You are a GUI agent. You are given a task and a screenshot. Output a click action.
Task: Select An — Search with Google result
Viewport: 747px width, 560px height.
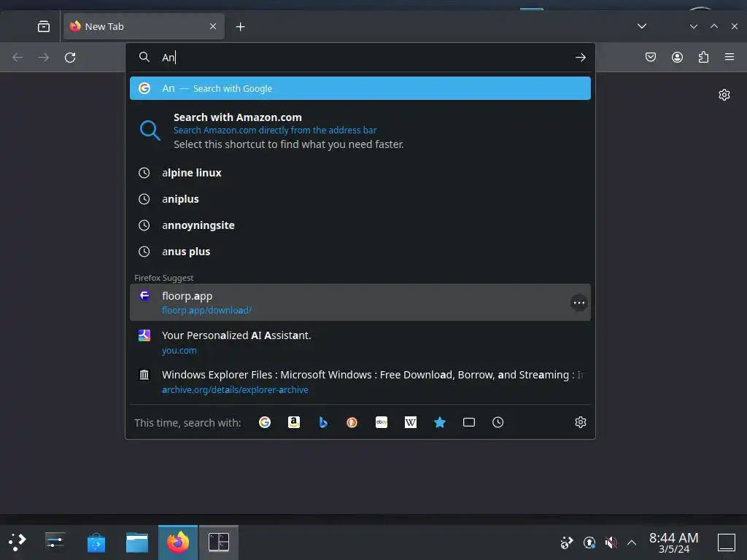click(x=360, y=88)
